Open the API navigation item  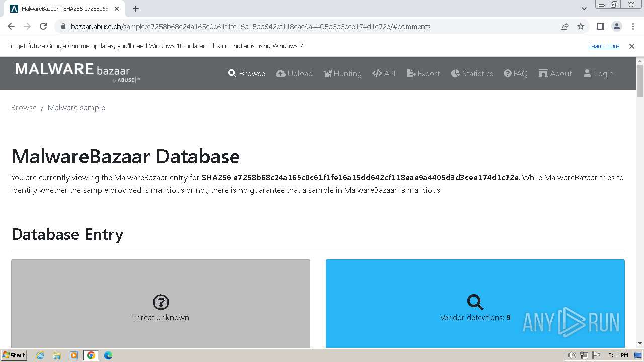pyautogui.click(x=384, y=73)
